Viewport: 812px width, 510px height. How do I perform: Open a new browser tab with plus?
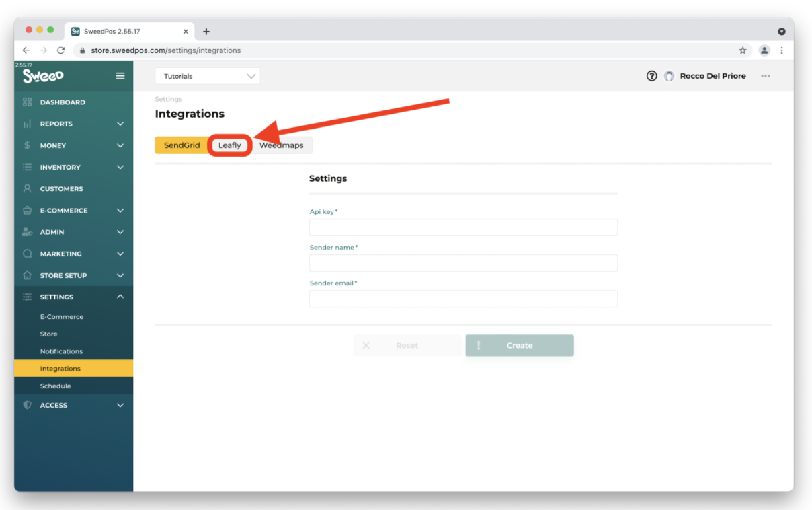tap(206, 31)
